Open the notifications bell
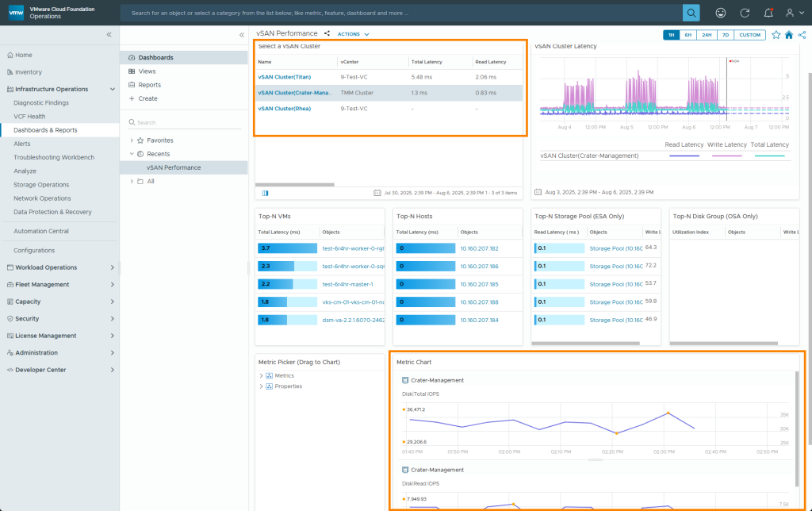Screen dimensions: 812x511 pyautogui.click(x=768, y=13)
